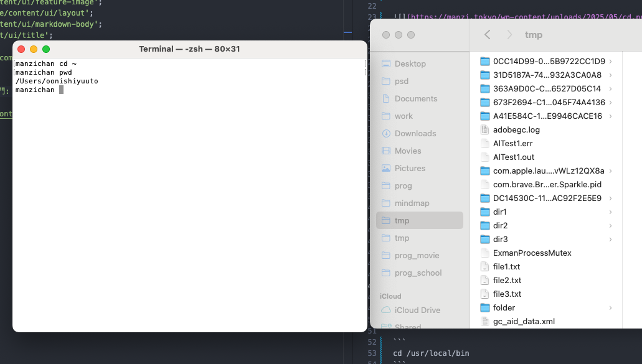Click the com.brave Sparkle.pid file icon
The width and height of the screenshot is (642, 364).
point(485,184)
